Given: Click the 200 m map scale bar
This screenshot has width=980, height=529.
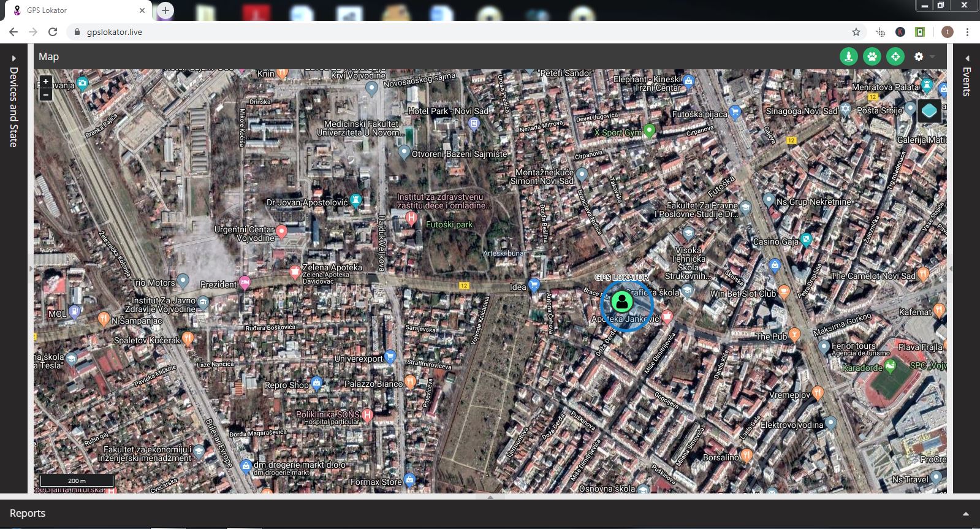Looking at the screenshot, I should [77, 481].
